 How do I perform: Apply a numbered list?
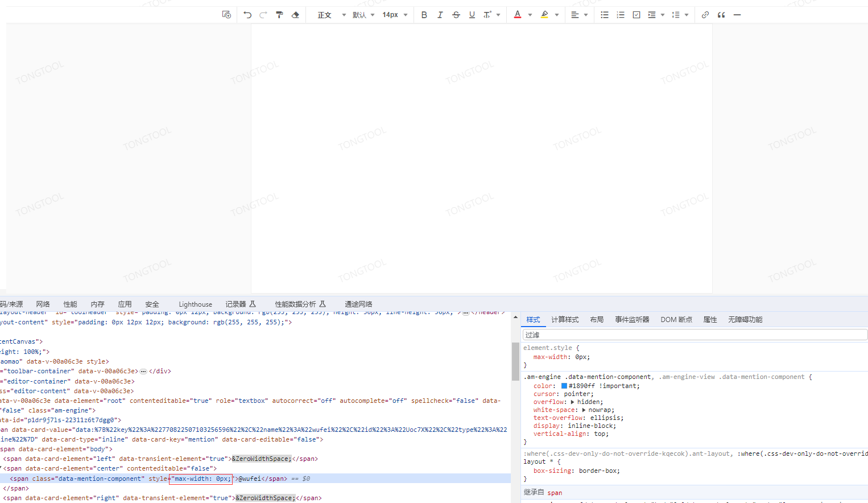coord(621,15)
